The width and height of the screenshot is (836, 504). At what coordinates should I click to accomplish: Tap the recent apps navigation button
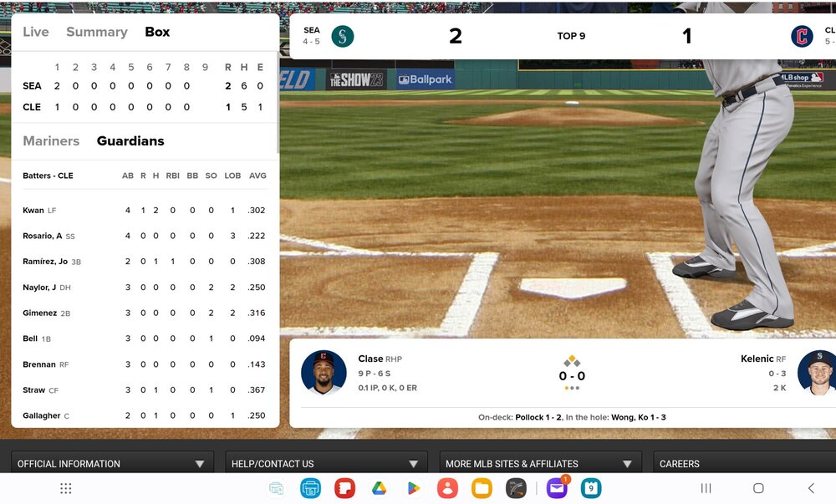coord(706,488)
